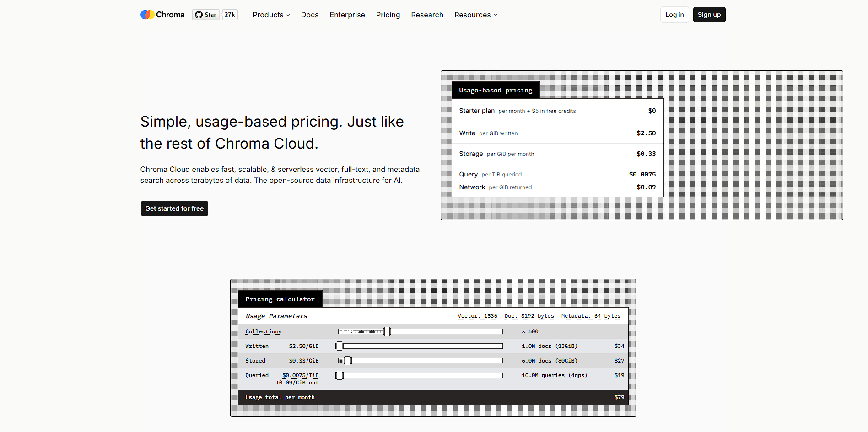868x432 pixels.
Task: Click the Sign up button
Action: (709, 15)
